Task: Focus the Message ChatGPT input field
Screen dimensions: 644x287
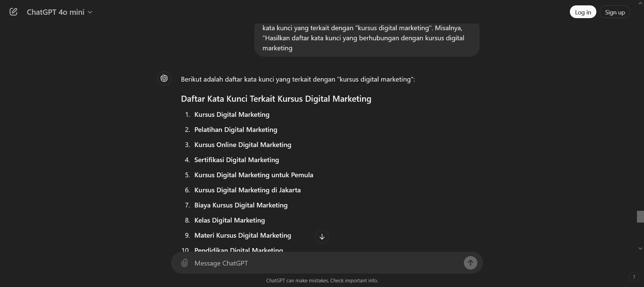Action: tap(327, 263)
